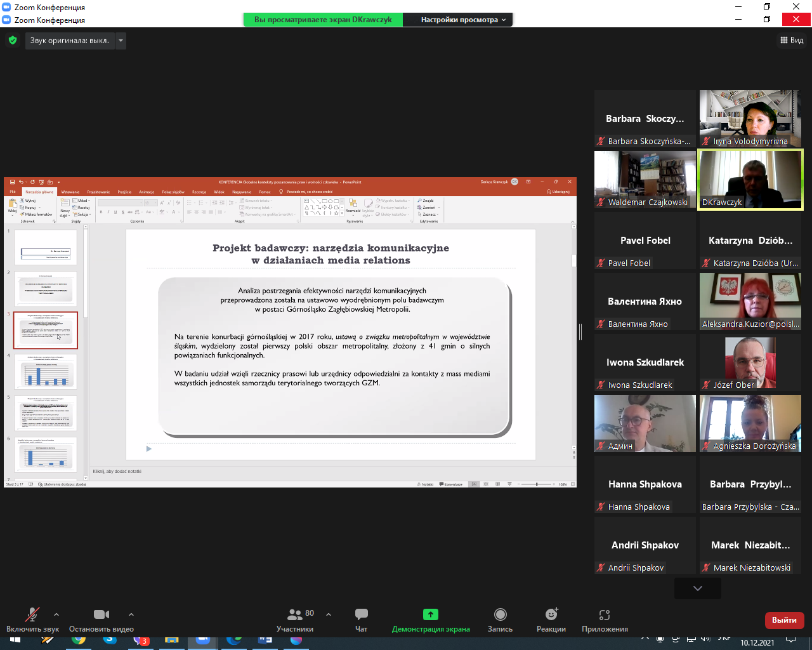Toggle Звук оригинала: выкл. button
This screenshot has width=812, height=650.
pyautogui.click(x=70, y=41)
